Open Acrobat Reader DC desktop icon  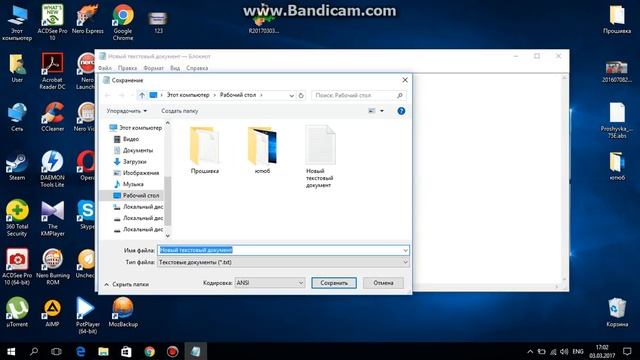click(x=52, y=71)
